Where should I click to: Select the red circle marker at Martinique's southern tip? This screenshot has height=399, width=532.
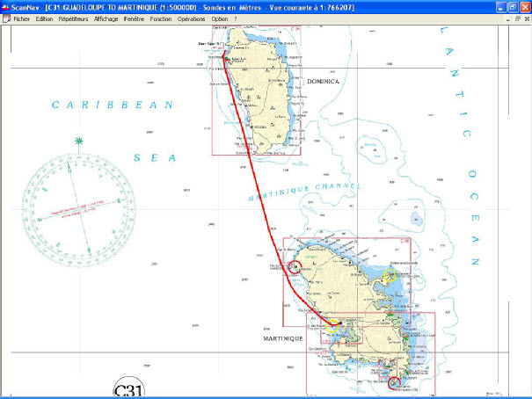click(x=394, y=381)
